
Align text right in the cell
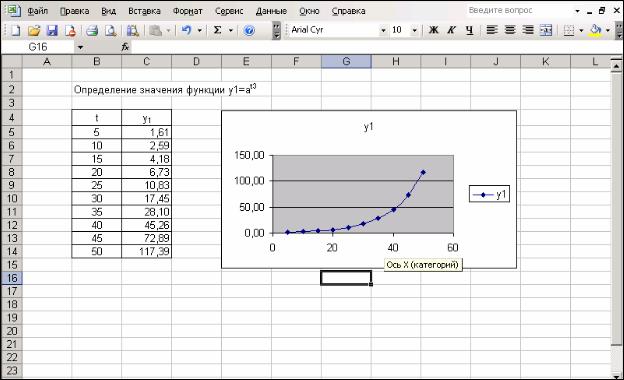(528, 30)
